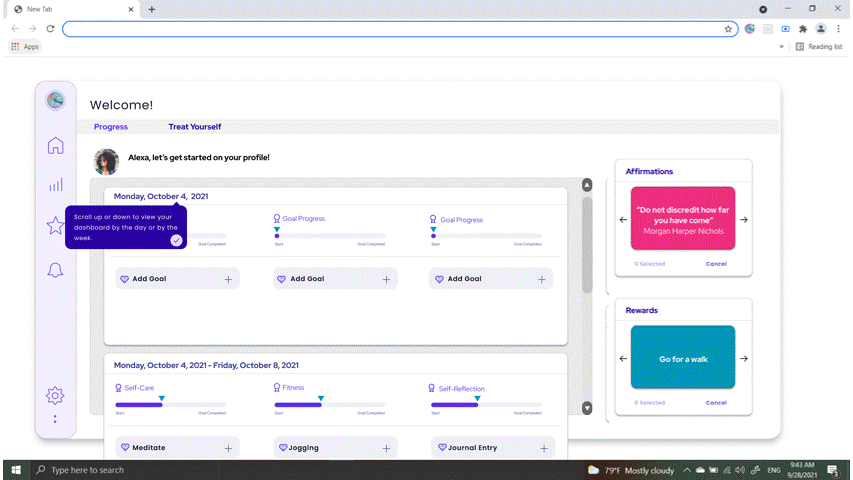The height and width of the screenshot is (480, 853).
Task: Confirm the tooltip with the checkmark button
Action: tap(176, 240)
